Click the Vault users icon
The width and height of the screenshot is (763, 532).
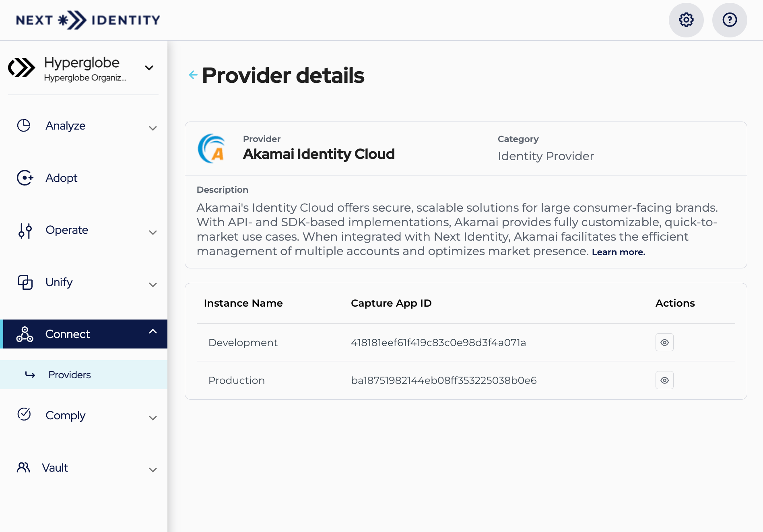[23, 467]
